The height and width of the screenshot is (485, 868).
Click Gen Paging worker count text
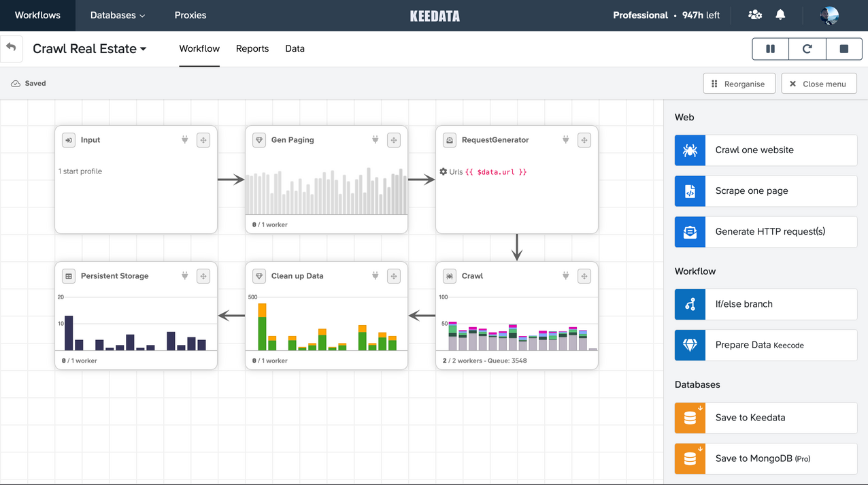click(x=270, y=224)
